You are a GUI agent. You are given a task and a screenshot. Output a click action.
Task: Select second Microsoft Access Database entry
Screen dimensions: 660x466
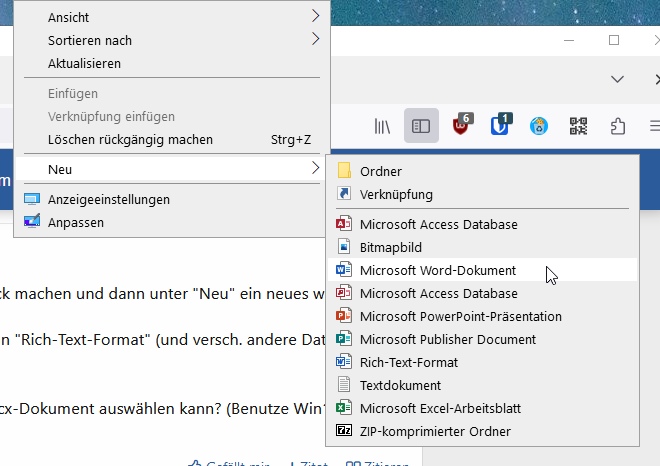(x=482, y=293)
